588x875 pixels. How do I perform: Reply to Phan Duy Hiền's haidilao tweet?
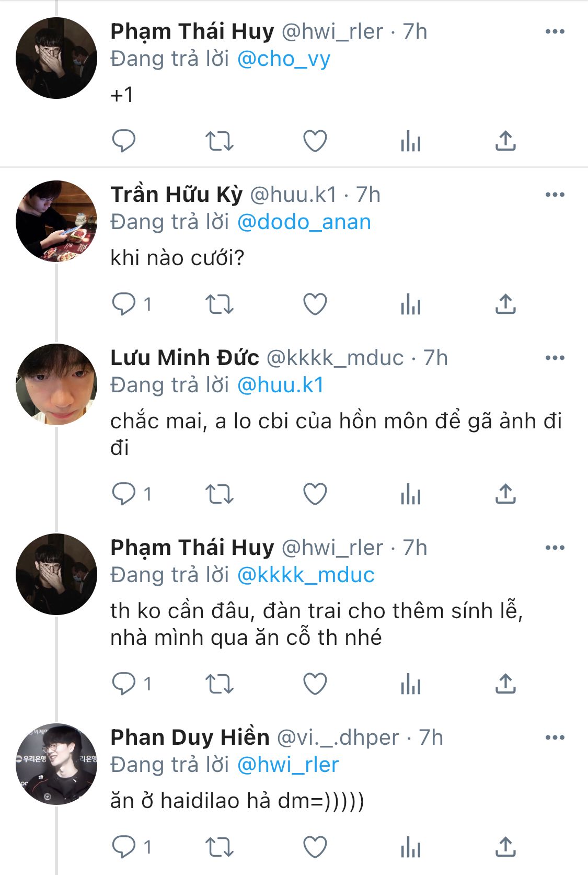(x=124, y=847)
